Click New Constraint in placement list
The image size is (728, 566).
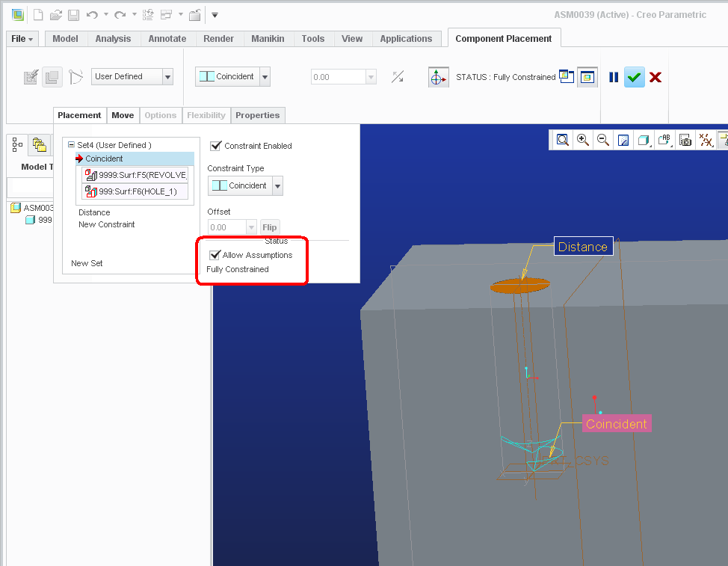(106, 224)
